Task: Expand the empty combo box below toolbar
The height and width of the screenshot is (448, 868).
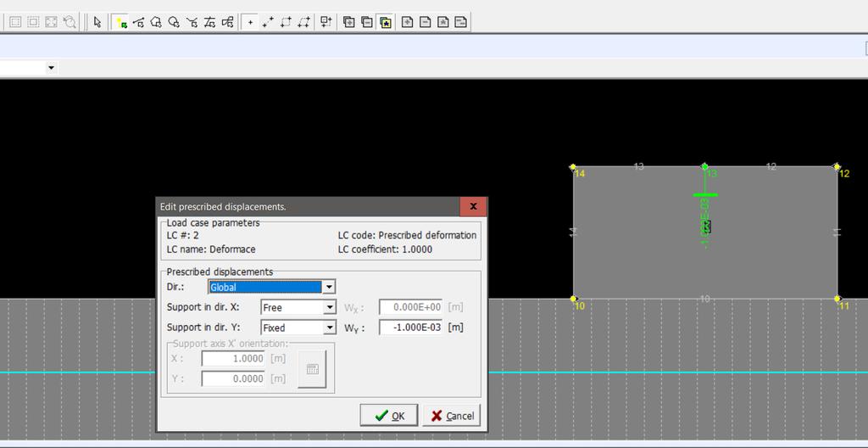Action: pyautogui.click(x=52, y=68)
